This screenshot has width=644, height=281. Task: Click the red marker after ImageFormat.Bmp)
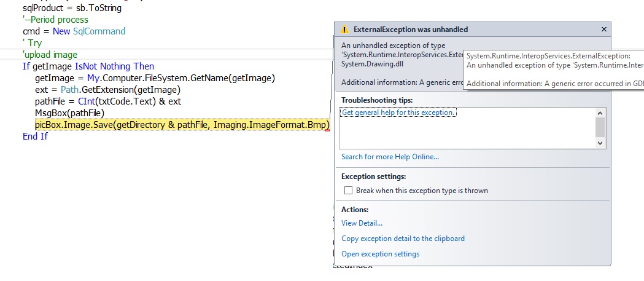[x=327, y=130]
